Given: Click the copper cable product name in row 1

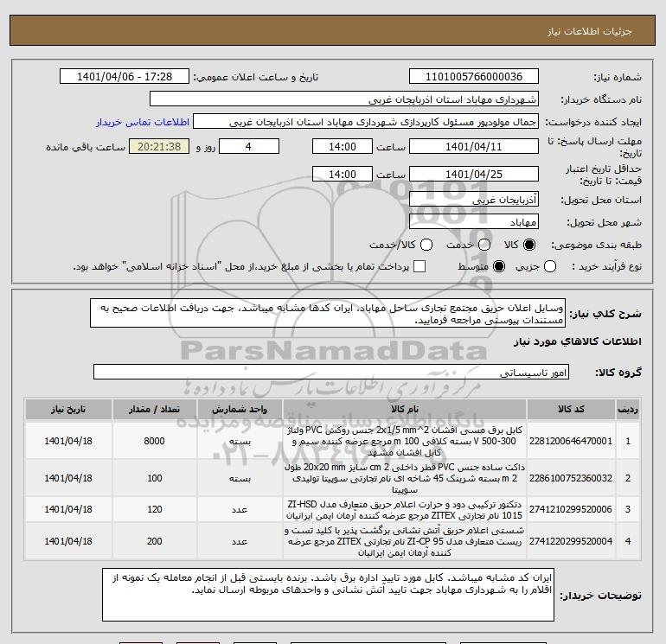Looking at the screenshot, I should click(405, 441).
